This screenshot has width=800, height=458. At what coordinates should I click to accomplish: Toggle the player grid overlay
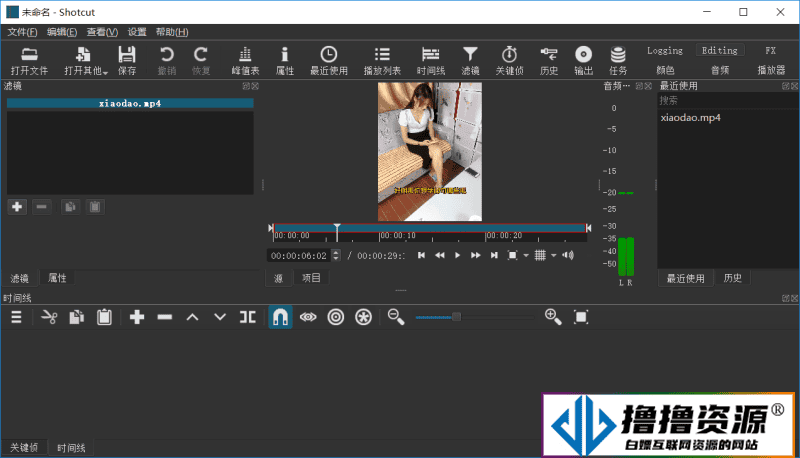coord(540,255)
